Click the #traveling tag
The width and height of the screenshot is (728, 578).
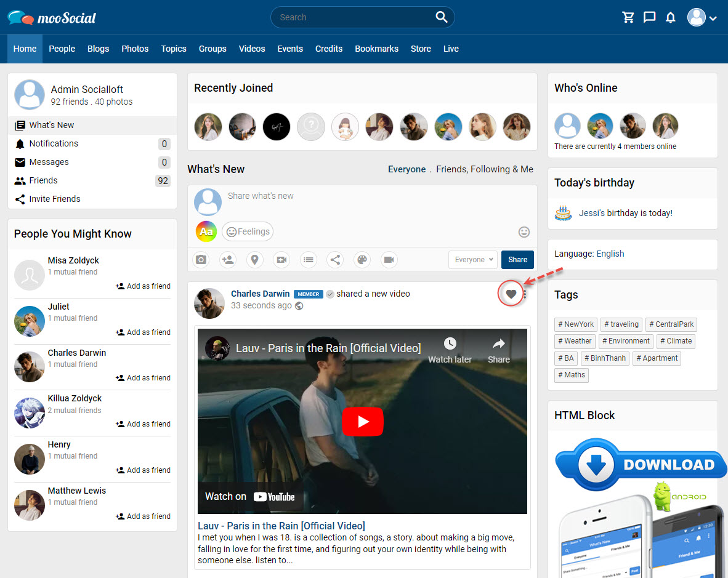pos(621,324)
